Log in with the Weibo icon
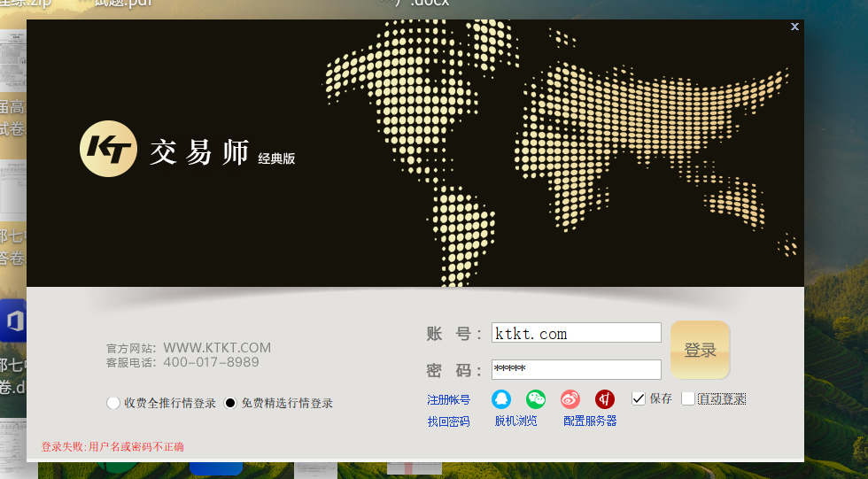Viewport: 868px width, 479px height. tap(570, 399)
